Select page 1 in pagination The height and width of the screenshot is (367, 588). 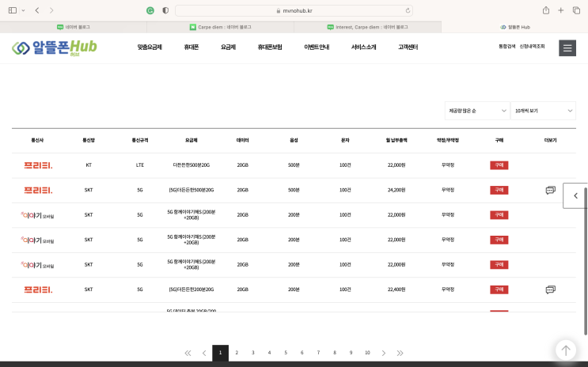[x=220, y=353]
